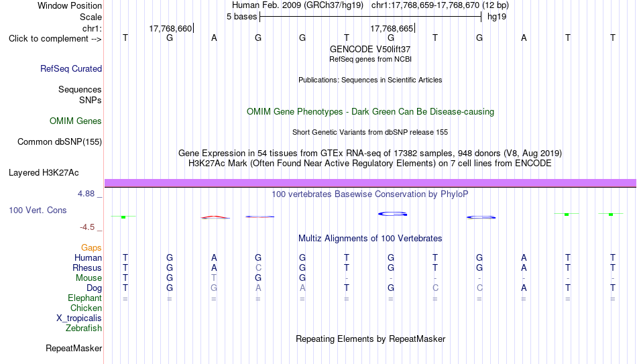Select the Mouse species row label
The height and width of the screenshot is (364, 637).
click(89, 278)
